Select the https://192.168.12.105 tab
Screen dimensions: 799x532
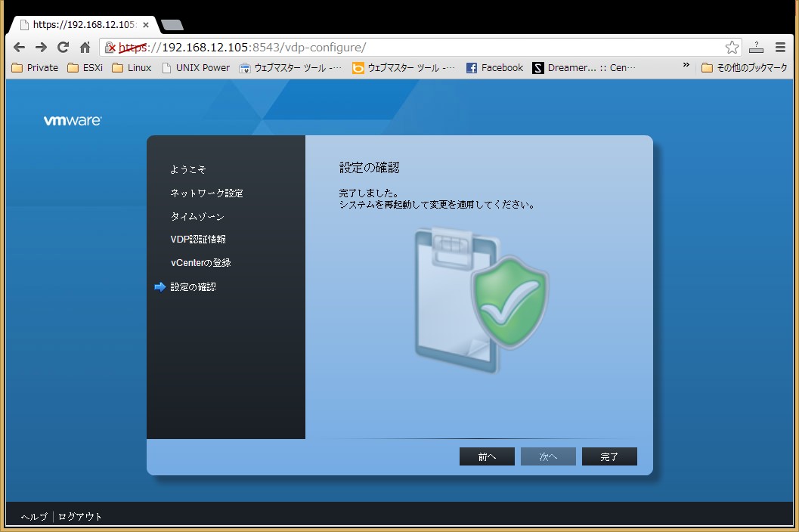tap(84, 24)
